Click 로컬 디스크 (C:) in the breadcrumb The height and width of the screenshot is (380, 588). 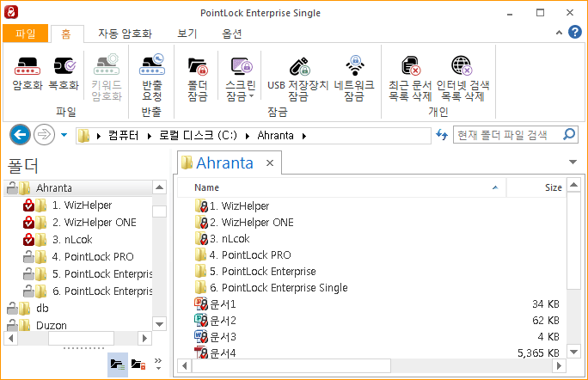coord(198,136)
